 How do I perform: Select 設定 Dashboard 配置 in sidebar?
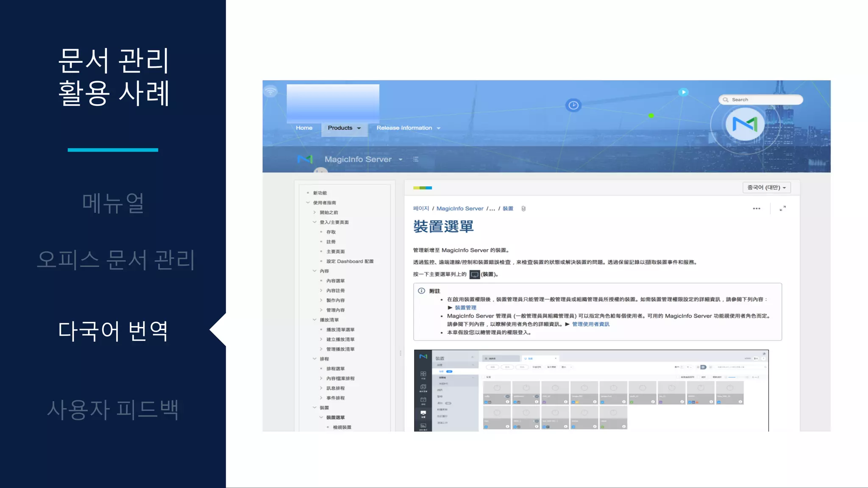click(x=350, y=261)
